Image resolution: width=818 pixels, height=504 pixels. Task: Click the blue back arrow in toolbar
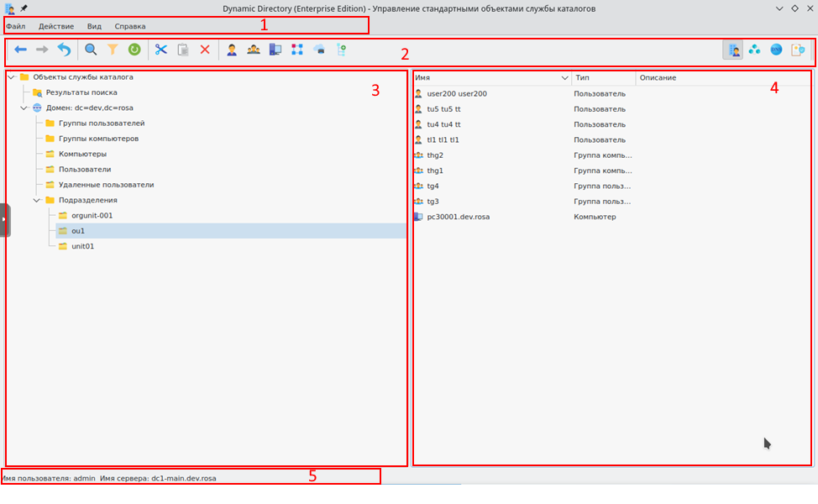point(20,50)
